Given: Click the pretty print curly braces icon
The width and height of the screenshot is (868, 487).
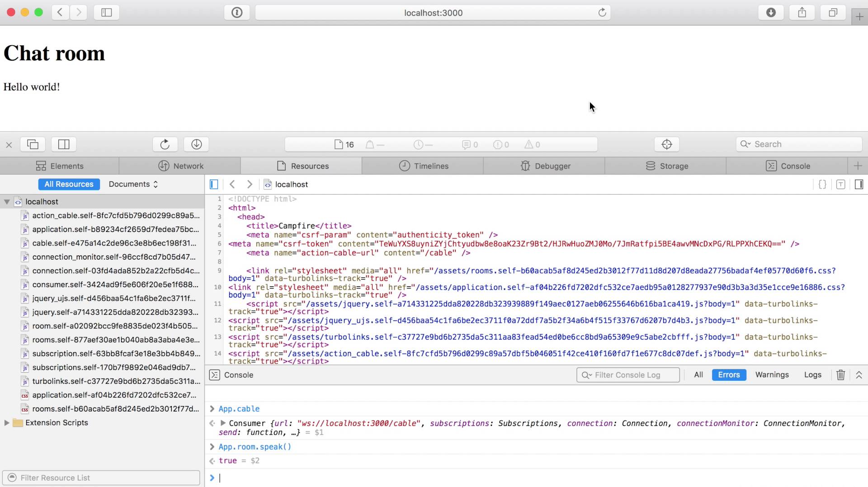Looking at the screenshot, I should click(x=822, y=184).
